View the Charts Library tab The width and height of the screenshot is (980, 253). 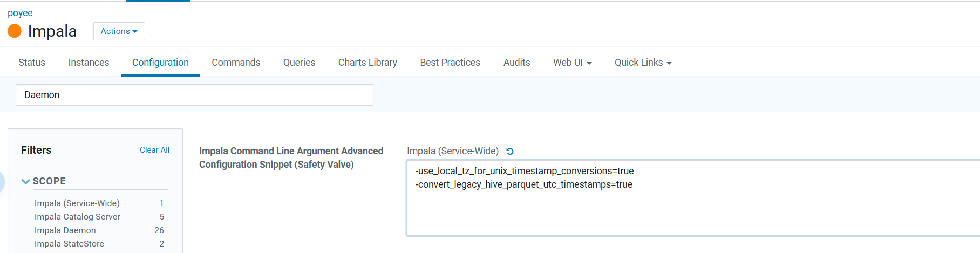coord(367,63)
